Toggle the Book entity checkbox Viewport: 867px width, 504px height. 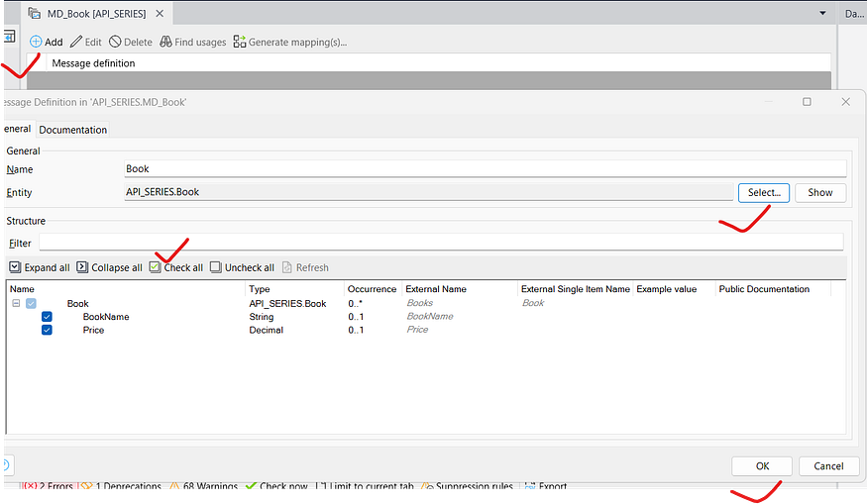click(x=31, y=303)
